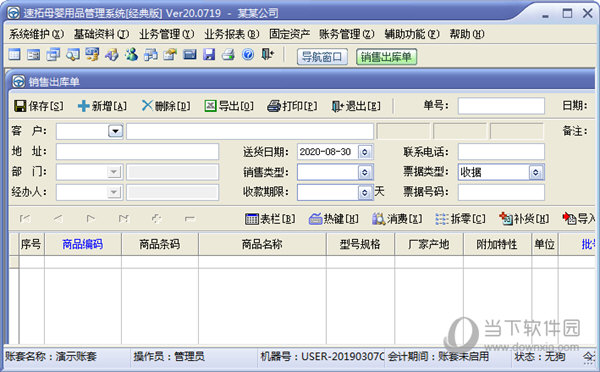Go to next record navigation arrow
Image resolution: width=600 pixels, height=372 pixels.
pyautogui.click(x=91, y=219)
